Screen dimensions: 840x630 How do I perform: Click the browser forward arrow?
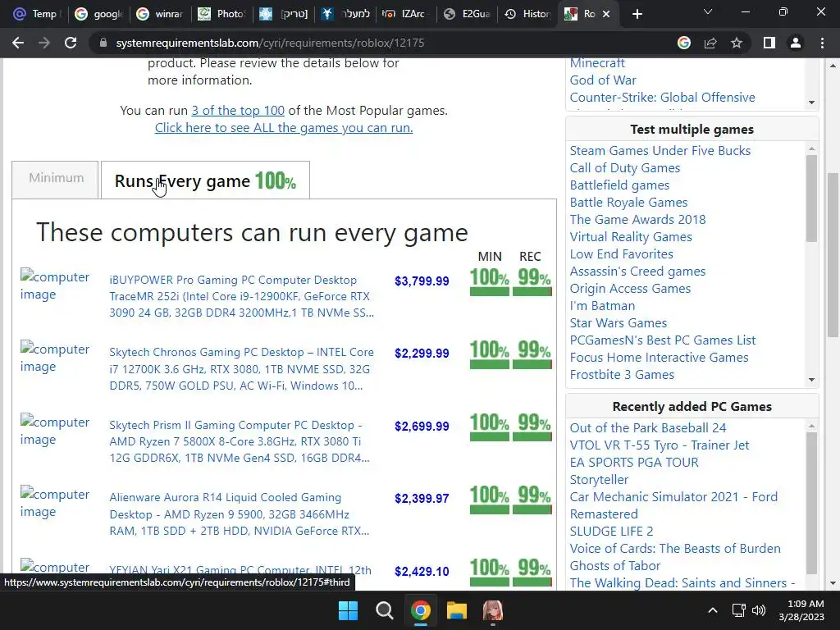(x=44, y=43)
